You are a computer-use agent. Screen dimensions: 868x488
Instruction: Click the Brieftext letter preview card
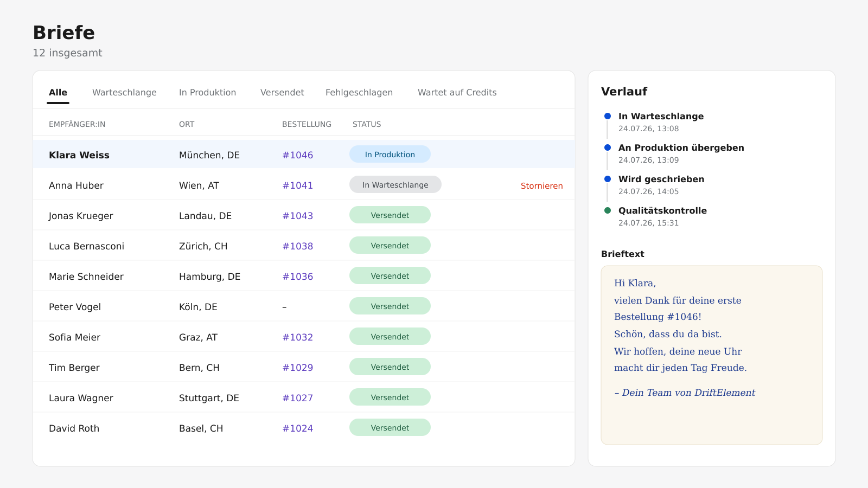coord(712,355)
